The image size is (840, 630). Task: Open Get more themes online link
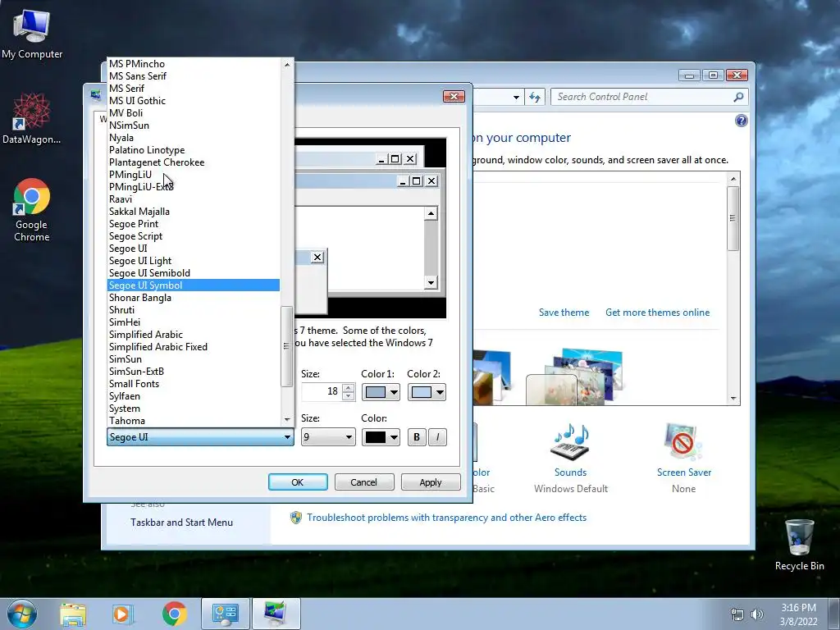[x=657, y=313]
